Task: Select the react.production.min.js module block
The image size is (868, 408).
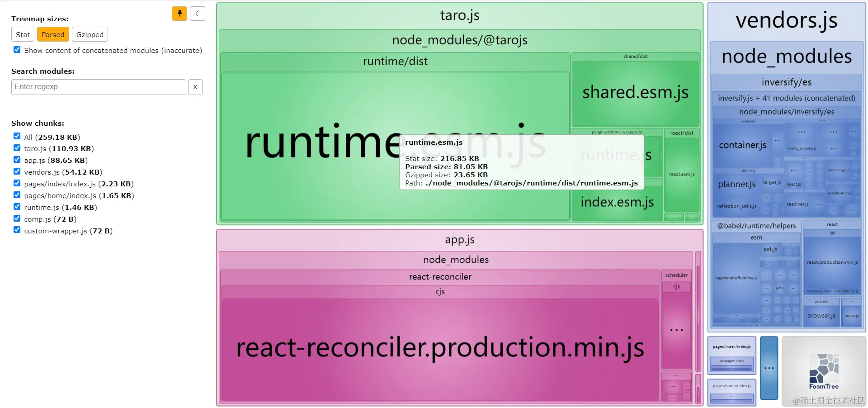Action: [832, 262]
